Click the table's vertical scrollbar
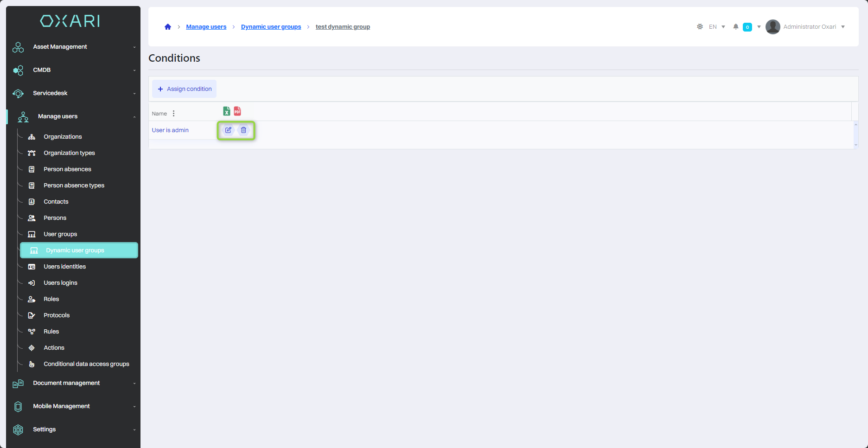Screen dimensions: 868x448 (x=855, y=134)
